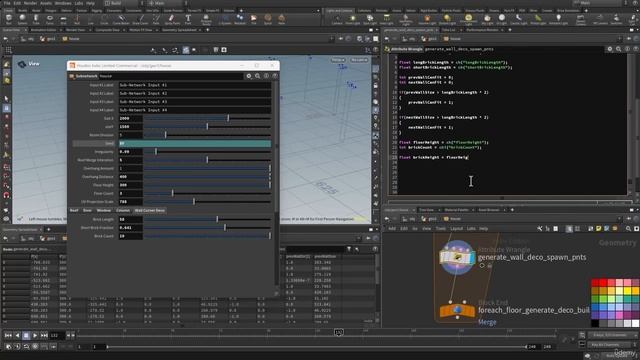Select the Font shelf tool
Image resolution: width=640 pixels, height=360 pixels.
188,19
